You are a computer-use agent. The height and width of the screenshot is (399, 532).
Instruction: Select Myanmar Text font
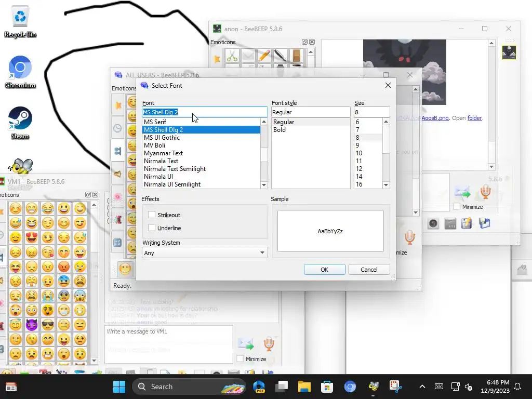point(163,153)
